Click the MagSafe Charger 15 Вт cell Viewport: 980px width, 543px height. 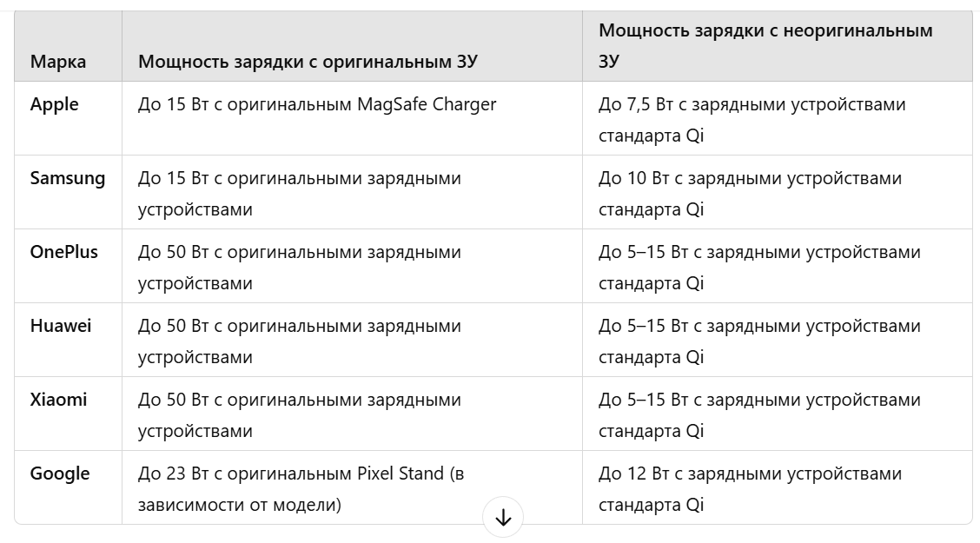pos(317,105)
